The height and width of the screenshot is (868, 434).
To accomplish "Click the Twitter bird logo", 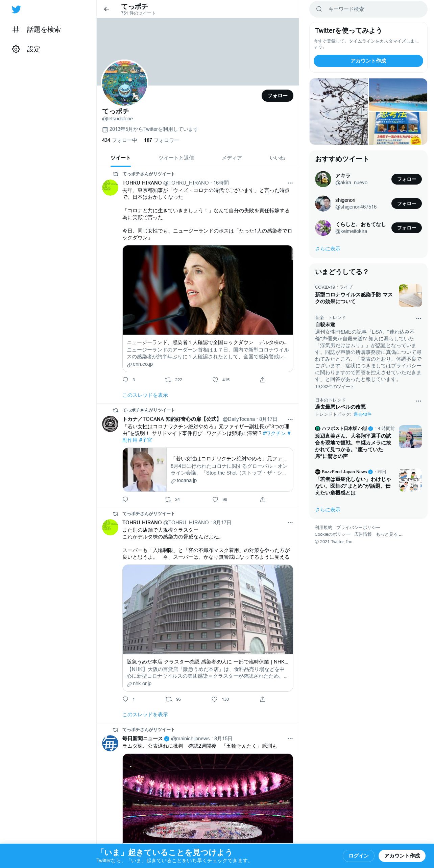I will [x=16, y=9].
